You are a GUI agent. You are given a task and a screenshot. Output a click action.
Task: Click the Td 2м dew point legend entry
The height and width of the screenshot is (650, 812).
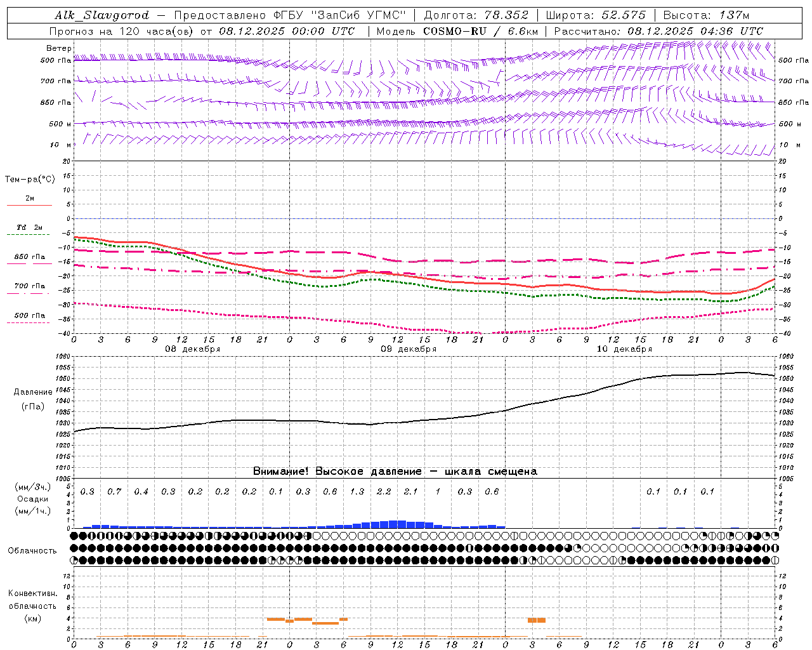tap(30, 227)
